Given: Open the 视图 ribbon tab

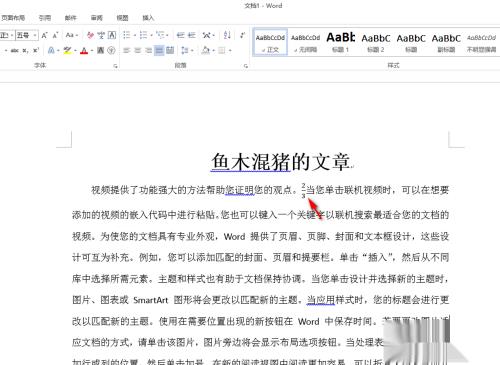Looking at the screenshot, I should 122,18.
